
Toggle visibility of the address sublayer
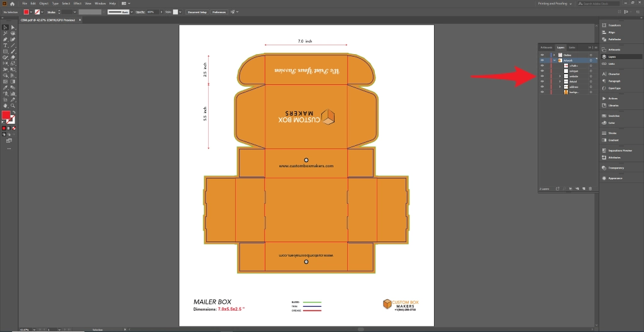coord(542,87)
